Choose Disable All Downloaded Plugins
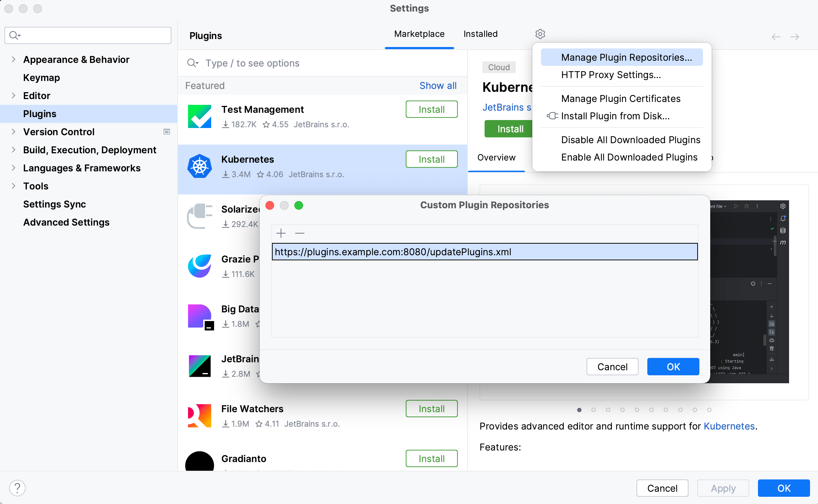818x504 pixels. tap(630, 140)
